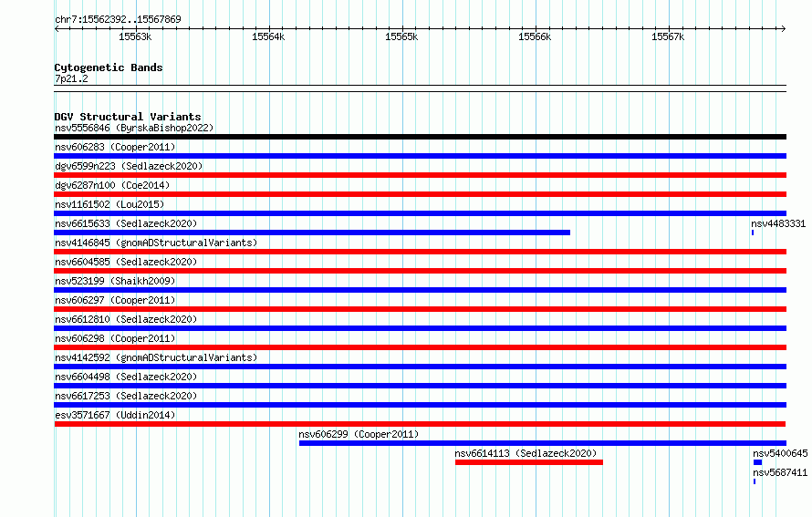Click the 15564k ruler tick label
This screenshot has width=812, height=517.
click(x=268, y=36)
